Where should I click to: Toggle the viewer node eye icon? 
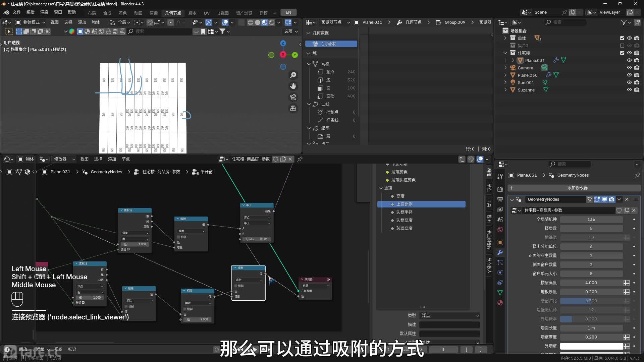coord(328,279)
